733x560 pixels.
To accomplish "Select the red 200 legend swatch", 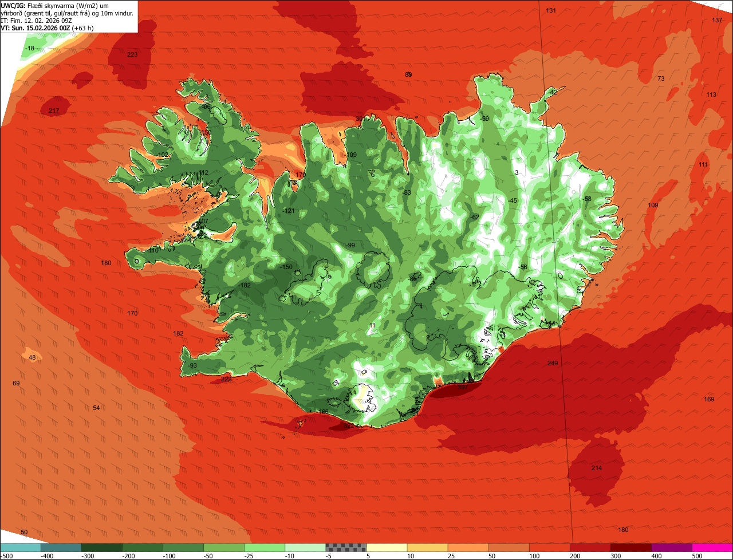I will (x=590, y=547).
